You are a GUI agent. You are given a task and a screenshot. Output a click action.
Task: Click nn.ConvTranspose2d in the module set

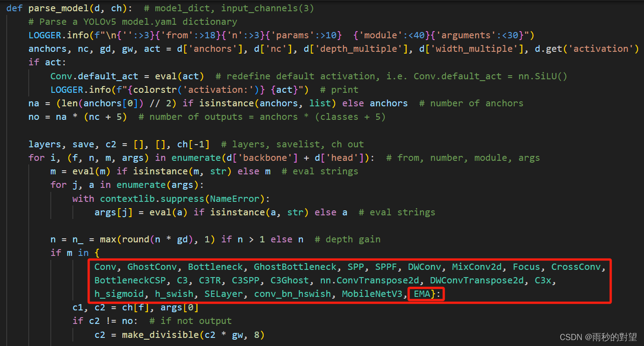coord(369,280)
